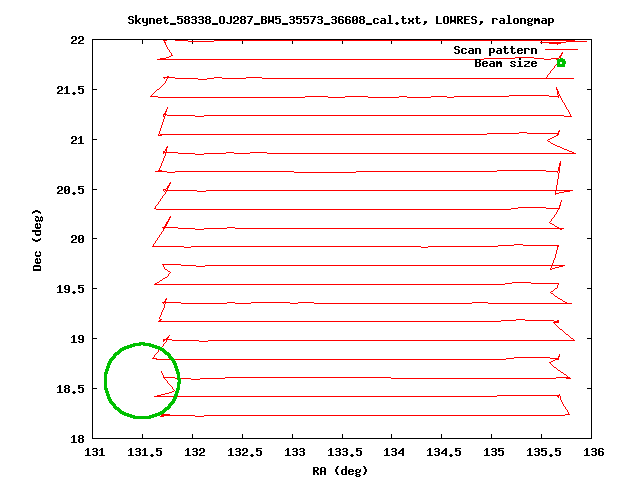The width and height of the screenshot is (640, 480).
Task: Click the small green beam size legend marker
Action: coord(561,63)
